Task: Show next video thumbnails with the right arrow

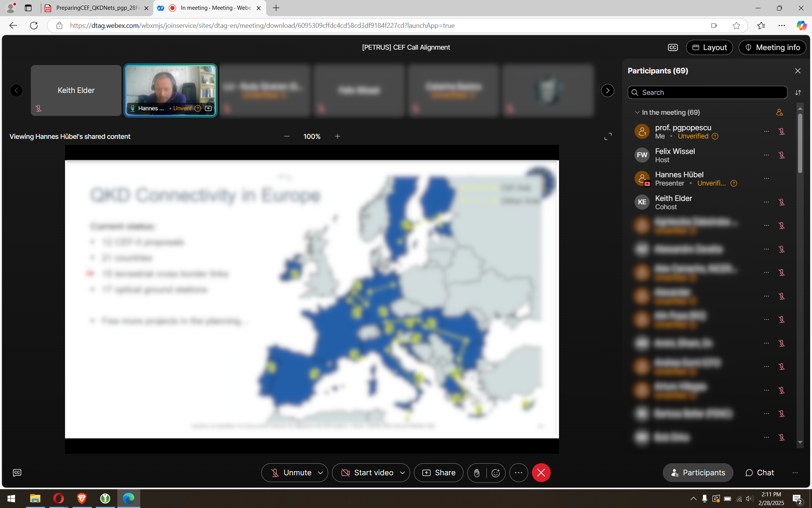Action: [x=607, y=91]
